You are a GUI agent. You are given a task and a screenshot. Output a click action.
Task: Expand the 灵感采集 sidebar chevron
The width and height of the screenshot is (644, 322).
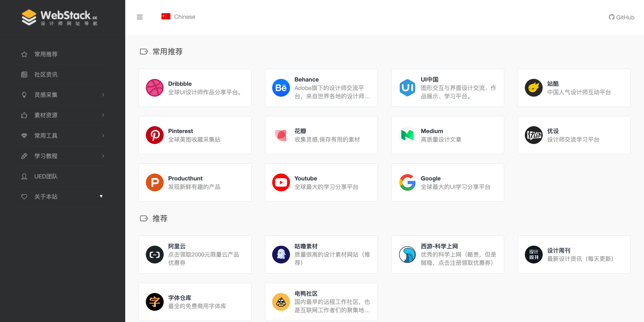[103, 95]
